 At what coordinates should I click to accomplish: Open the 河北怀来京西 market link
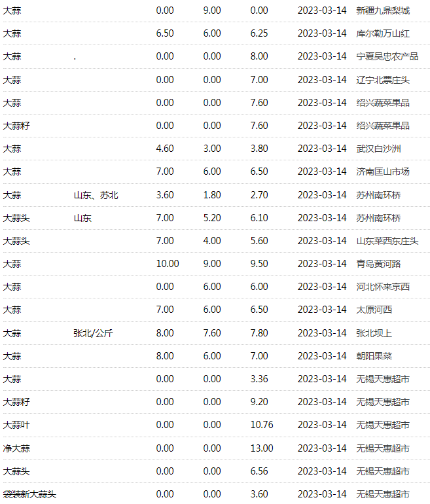[x=383, y=287]
